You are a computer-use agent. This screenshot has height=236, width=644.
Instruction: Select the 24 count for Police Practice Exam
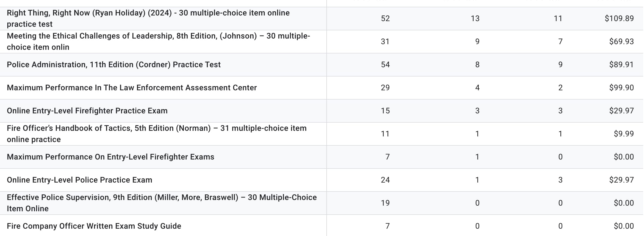click(385, 180)
